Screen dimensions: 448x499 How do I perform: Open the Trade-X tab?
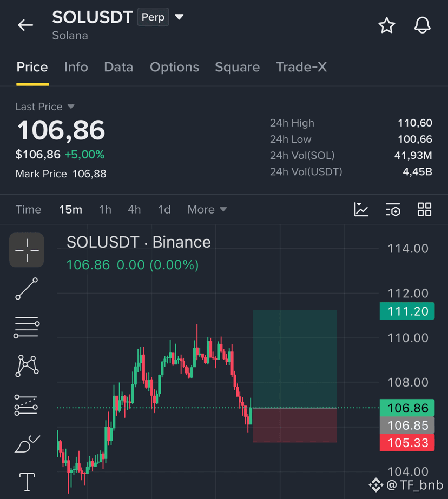(x=301, y=67)
